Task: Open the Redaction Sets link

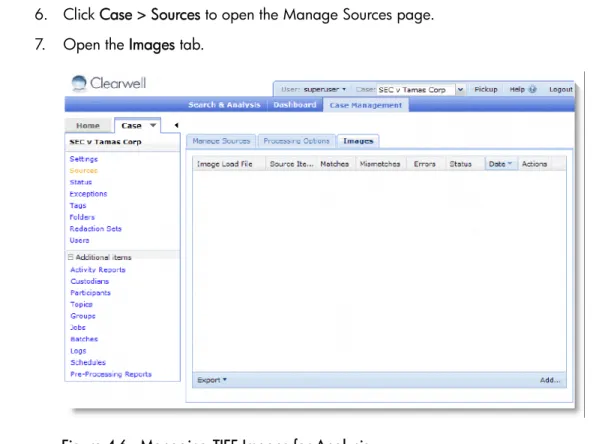Action: 95,229
